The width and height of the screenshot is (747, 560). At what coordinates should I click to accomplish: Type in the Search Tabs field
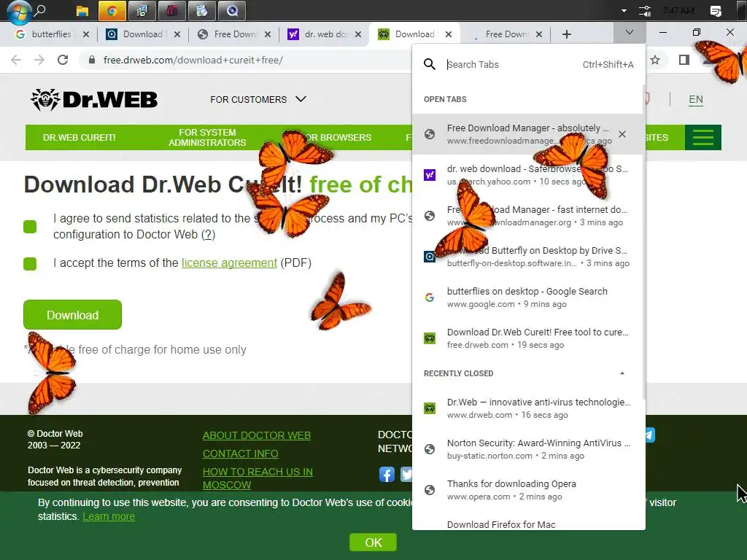point(512,64)
